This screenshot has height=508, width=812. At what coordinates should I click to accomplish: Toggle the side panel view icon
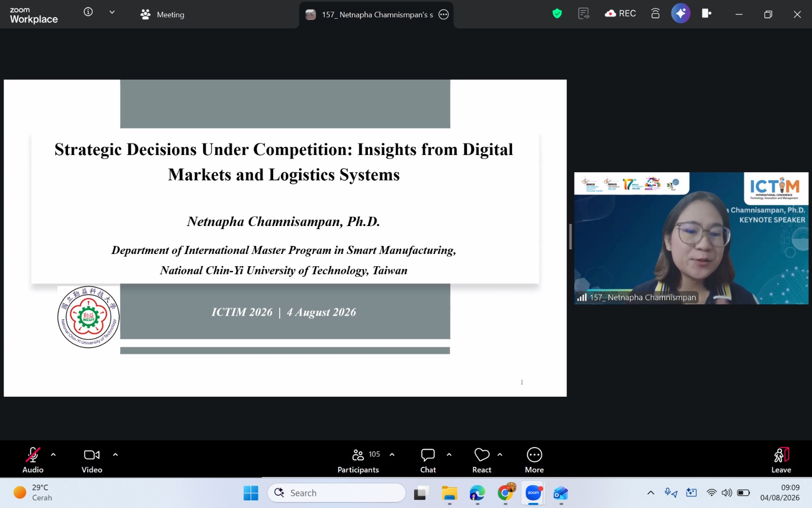(x=706, y=14)
